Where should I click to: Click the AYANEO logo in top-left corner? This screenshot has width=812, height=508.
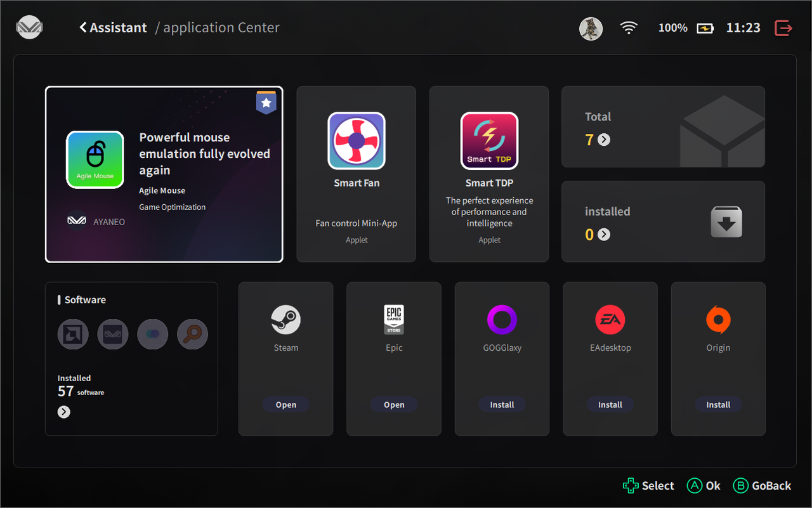coord(29,28)
